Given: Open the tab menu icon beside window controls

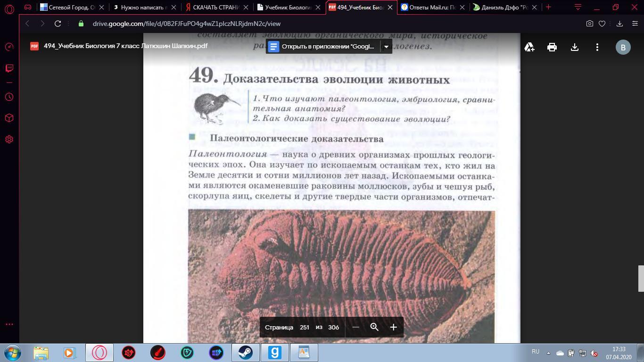Looking at the screenshot, I should coord(578,7).
